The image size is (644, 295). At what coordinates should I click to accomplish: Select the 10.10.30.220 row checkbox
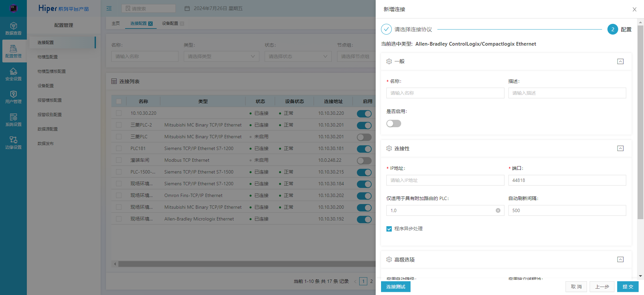[119, 113]
